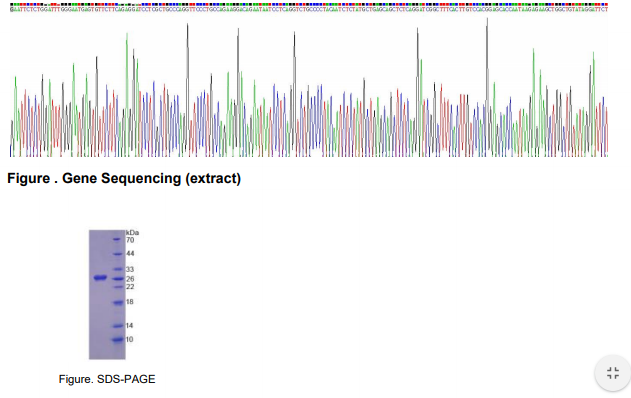Image resolution: width=631 pixels, height=398 pixels.
Task: Click the sample protein band in the left lane
Action: (x=100, y=277)
